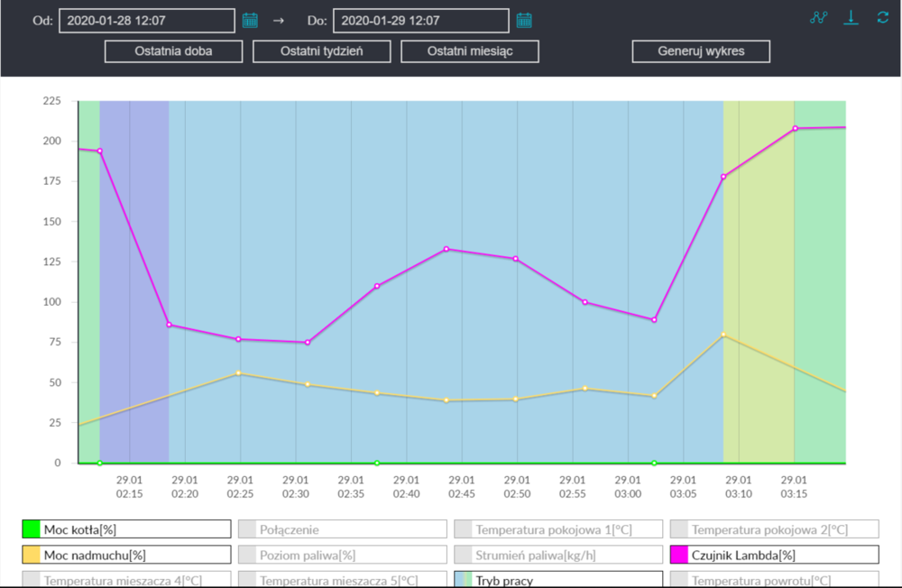Image resolution: width=902 pixels, height=588 pixels.
Task: Select the 'Ostatni tydzień' range
Action: [x=321, y=51]
